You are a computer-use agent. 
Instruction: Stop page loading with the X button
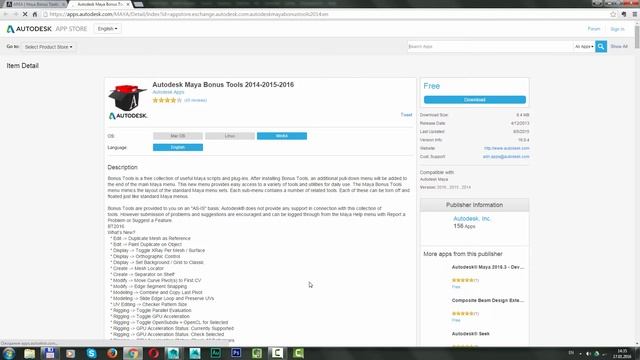(x=25, y=14)
